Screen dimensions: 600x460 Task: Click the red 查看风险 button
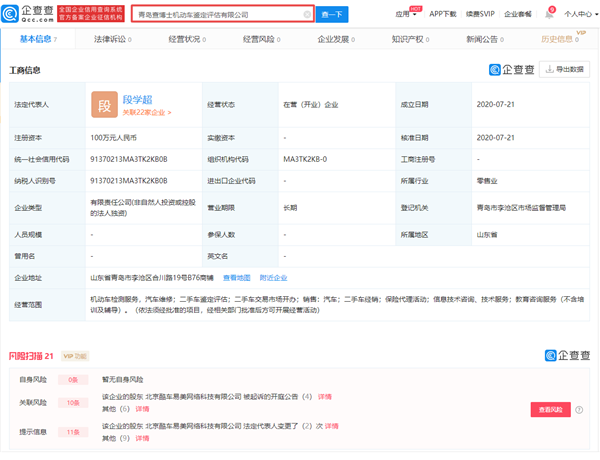point(551,409)
